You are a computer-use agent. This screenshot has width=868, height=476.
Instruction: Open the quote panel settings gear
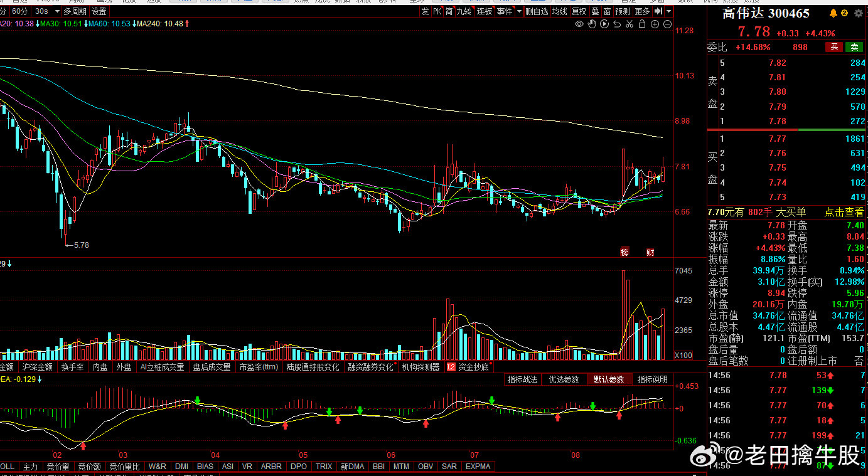click(x=859, y=13)
